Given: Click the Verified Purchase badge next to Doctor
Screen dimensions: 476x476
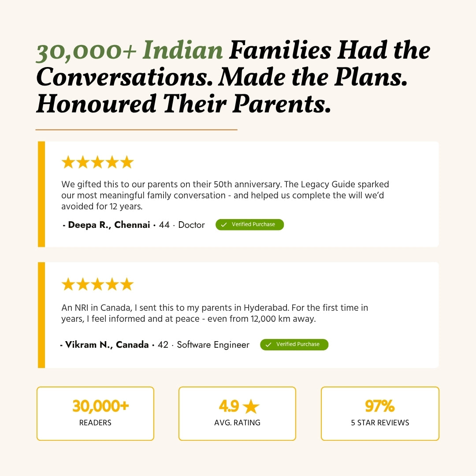Looking at the screenshot, I should click(x=250, y=225).
